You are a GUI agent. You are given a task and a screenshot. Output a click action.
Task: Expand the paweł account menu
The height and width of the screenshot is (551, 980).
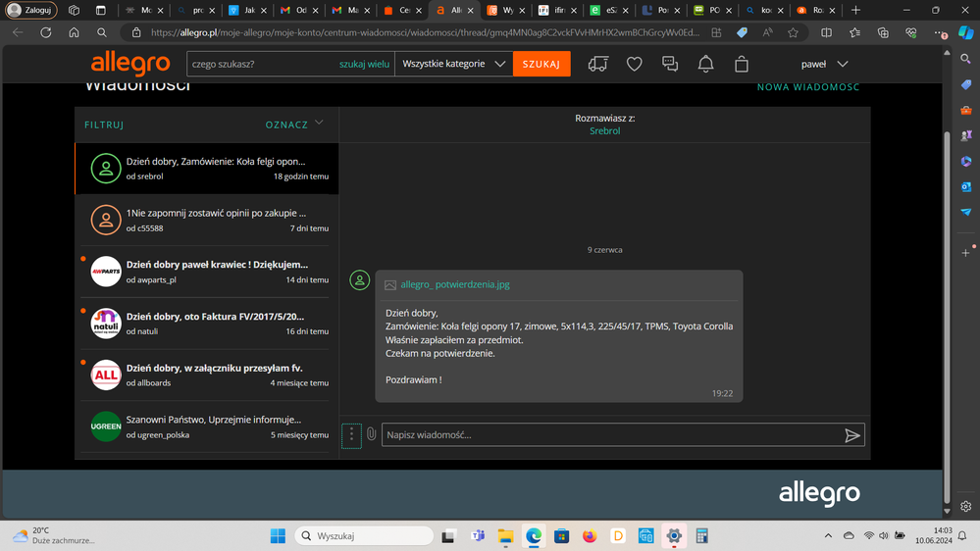824,64
